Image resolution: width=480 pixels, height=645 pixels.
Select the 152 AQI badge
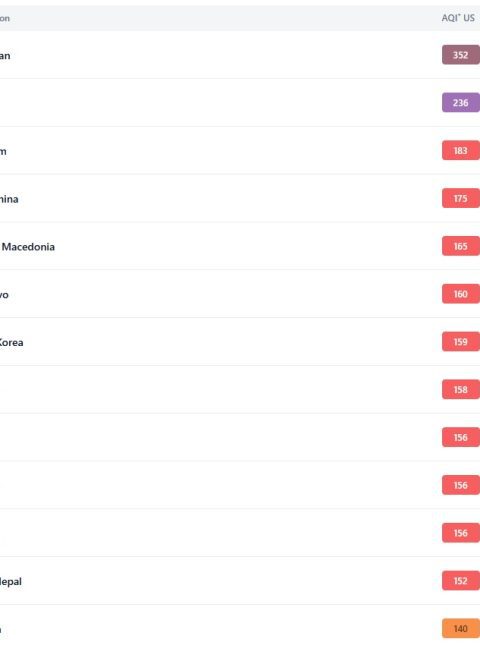pos(461,580)
